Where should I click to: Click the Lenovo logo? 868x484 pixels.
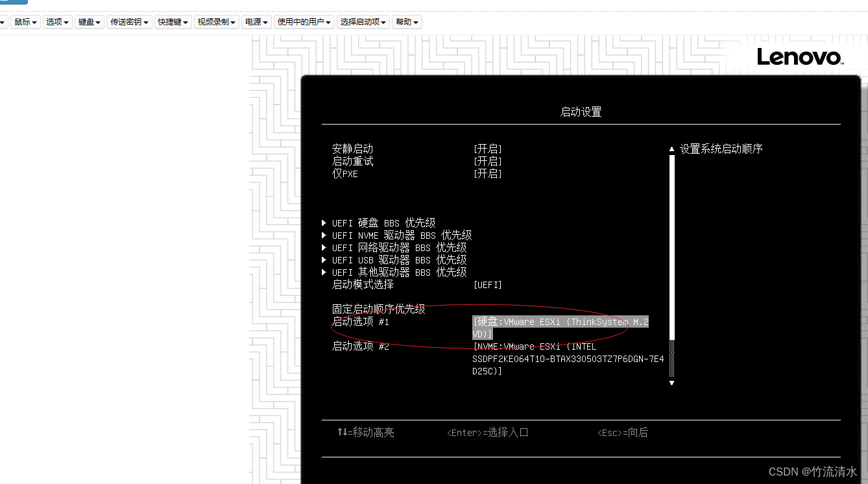(x=801, y=57)
